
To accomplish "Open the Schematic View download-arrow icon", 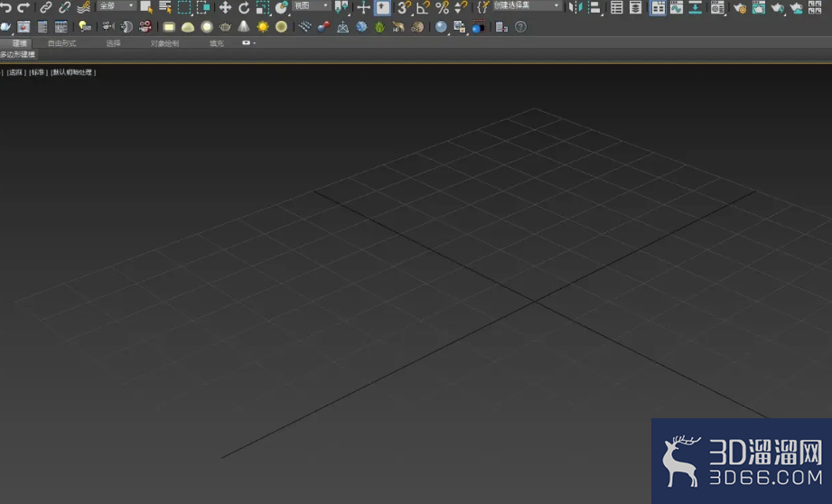I will 695,7.
